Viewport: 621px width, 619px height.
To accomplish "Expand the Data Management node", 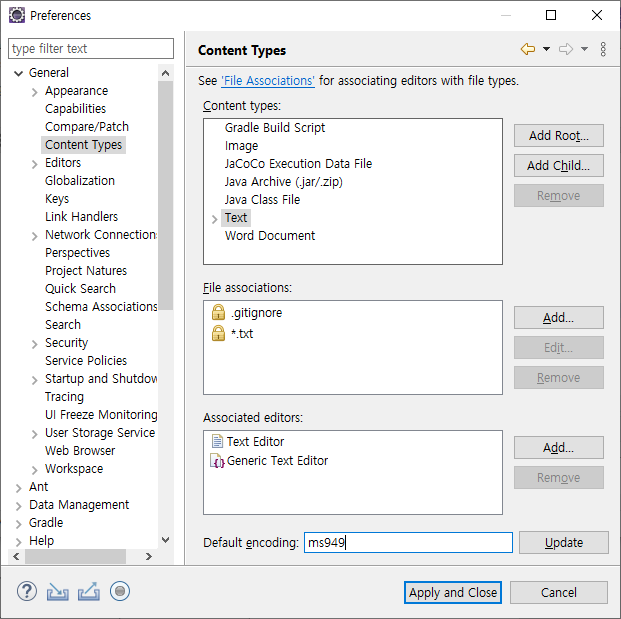I will 18,506.
